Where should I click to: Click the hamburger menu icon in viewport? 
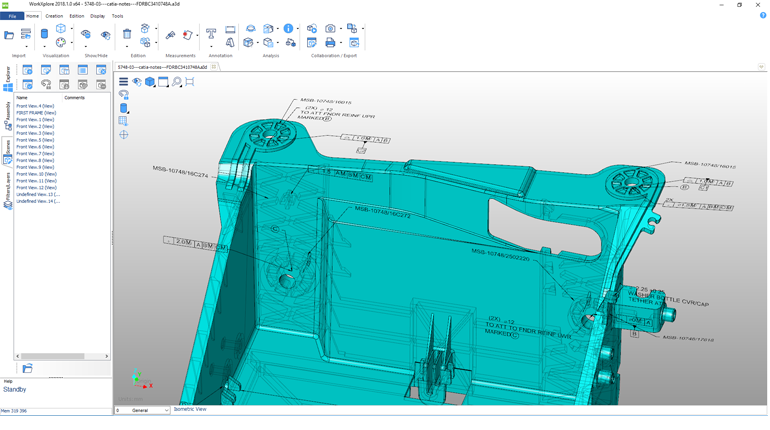click(124, 82)
